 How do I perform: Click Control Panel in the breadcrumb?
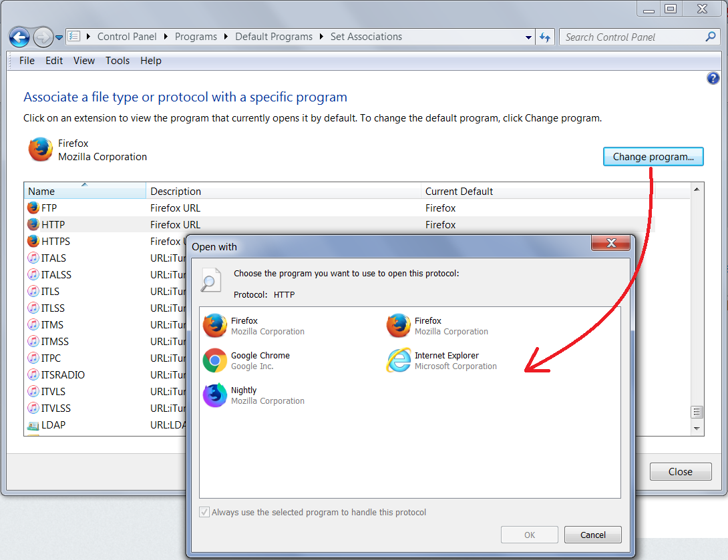click(x=127, y=37)
